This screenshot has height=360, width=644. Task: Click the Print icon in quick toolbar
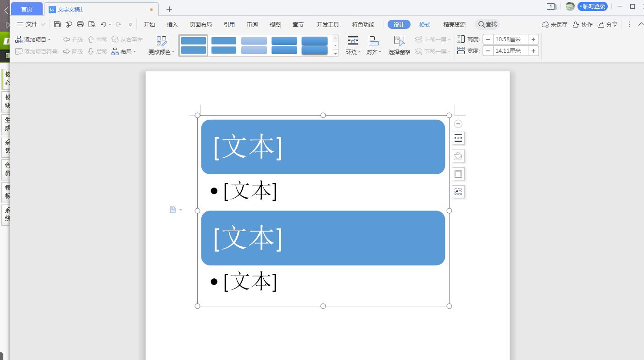coord(80,24)
